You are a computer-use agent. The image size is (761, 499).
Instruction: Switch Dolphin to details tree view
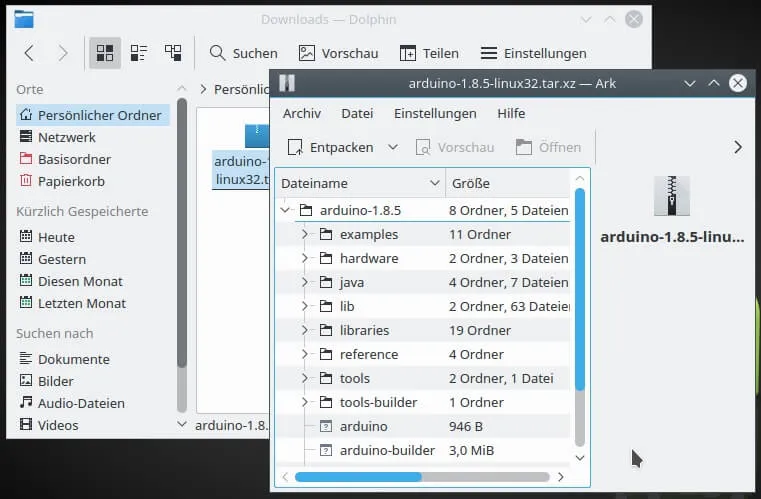[x=173, y=53]
